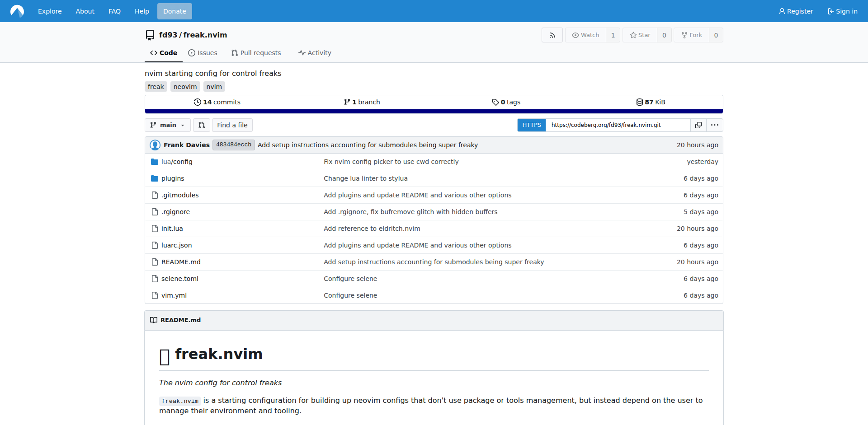
Task: Open the init.lua file
Action: (172, 229)
